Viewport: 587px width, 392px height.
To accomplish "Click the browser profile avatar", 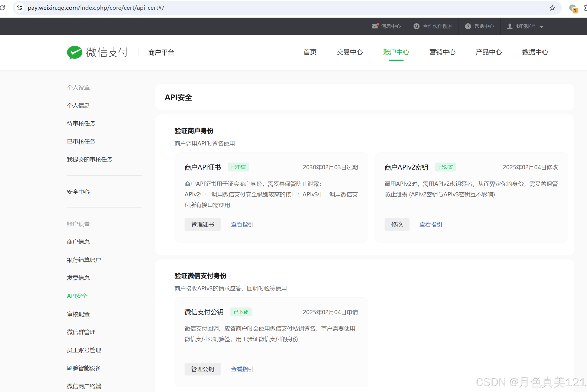I will coord(572,8).
